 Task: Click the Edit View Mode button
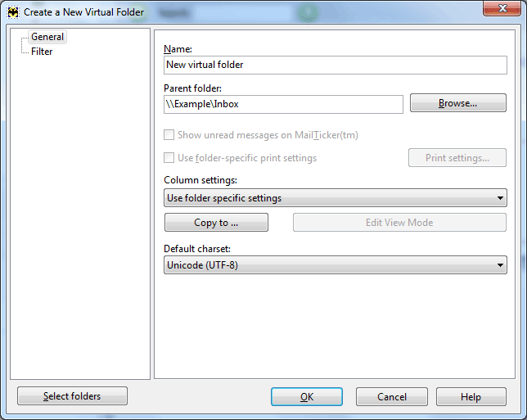399,223
